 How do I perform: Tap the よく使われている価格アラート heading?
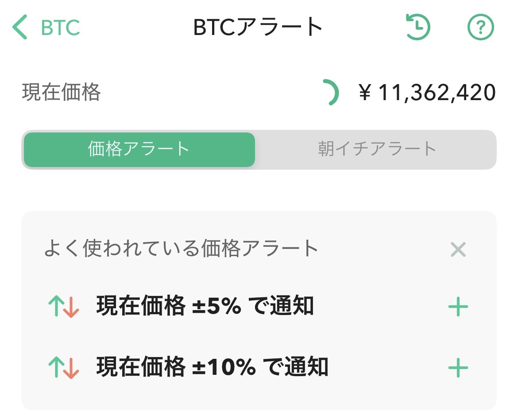tap(181, 249)
